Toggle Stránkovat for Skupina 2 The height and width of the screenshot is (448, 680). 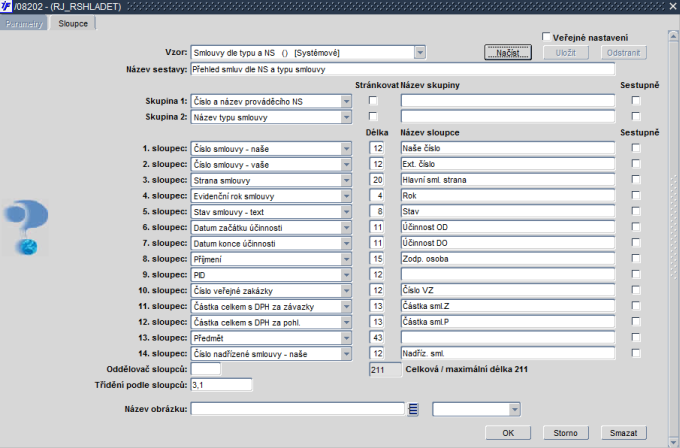[x=373, y=116]
